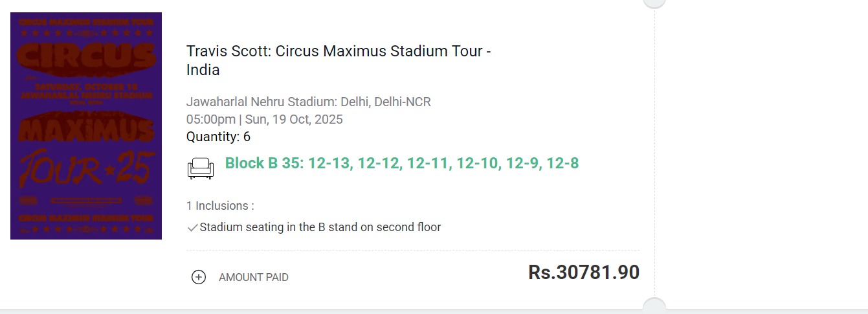Click the AMOUNT PAID label
The image size is (868, 314).
click(253, 277)
